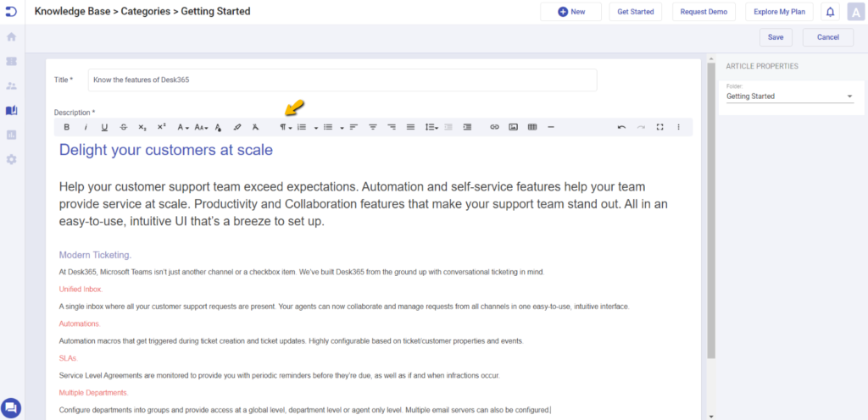Open the Folder dropdown showing Getting Started
Image resolution: width=868 pixels, height=420 pixels.
tap(790, 97)
